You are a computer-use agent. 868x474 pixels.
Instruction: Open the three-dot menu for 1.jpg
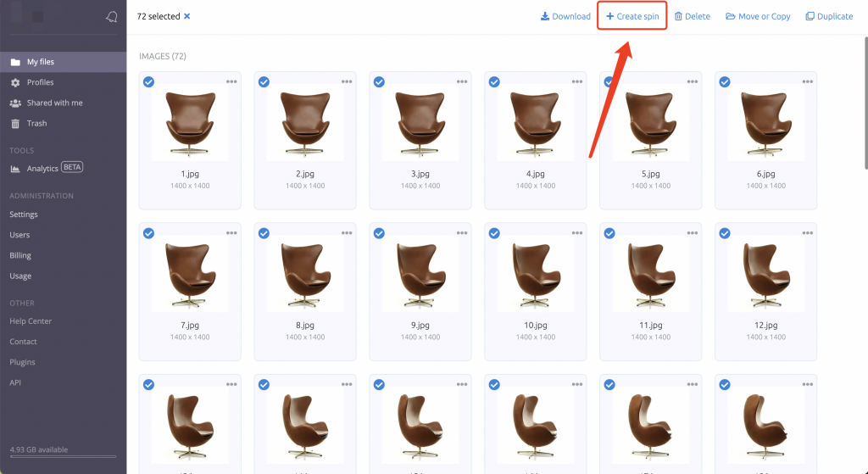[231, 82]
